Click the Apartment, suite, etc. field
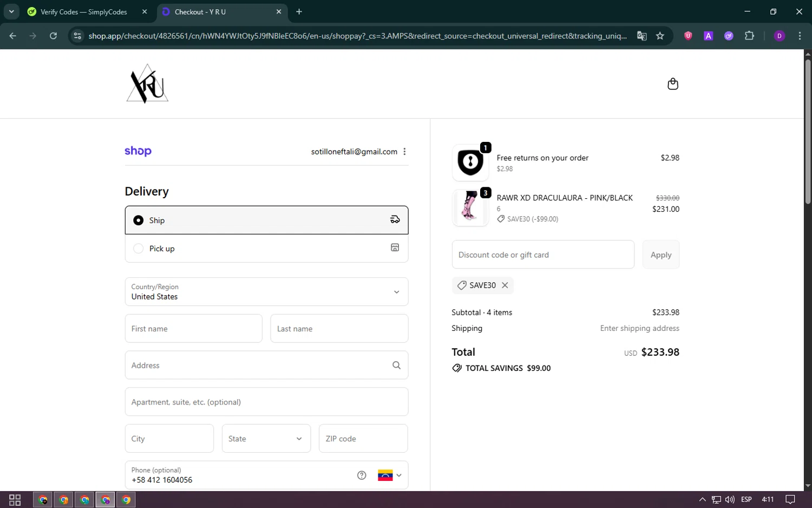The width and height of the screenshot is (812, 508). pos(266,402)
